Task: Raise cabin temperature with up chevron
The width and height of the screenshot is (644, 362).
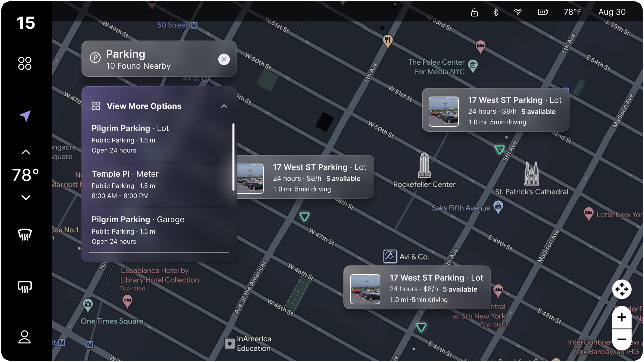Action: pyautogui.click(x=26, y=152)
